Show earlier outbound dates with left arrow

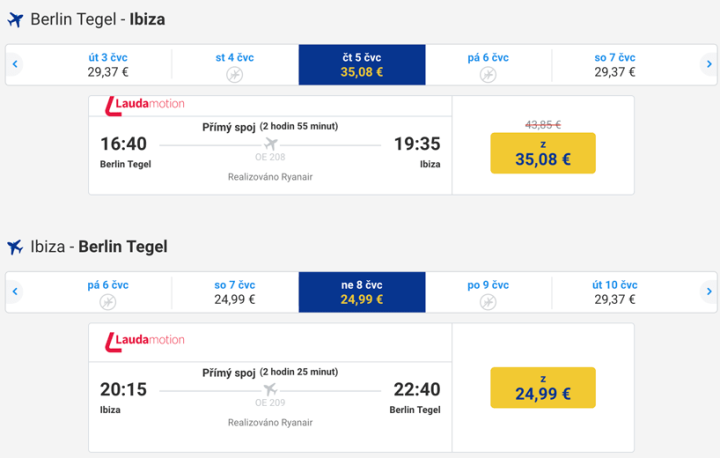[14, 65]
